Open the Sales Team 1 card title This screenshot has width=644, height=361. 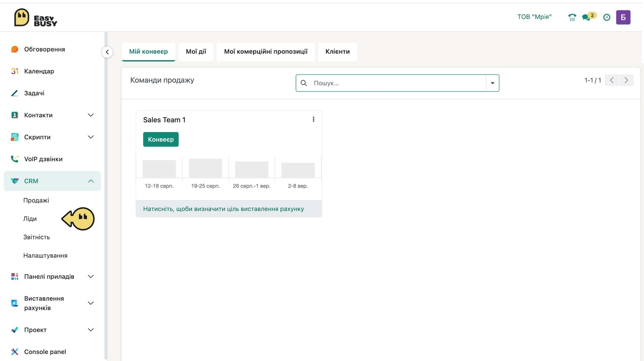tap(164, 120)
